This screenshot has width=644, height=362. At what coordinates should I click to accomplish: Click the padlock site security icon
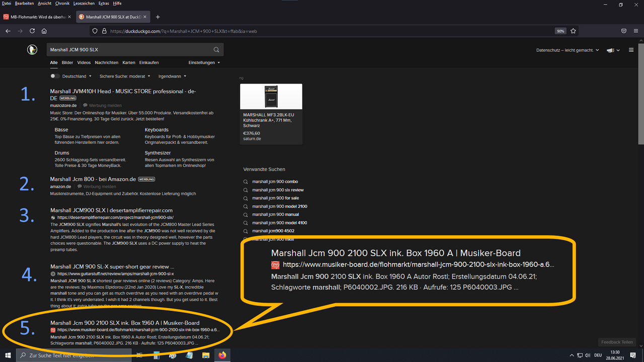click(x=104, y=31)
